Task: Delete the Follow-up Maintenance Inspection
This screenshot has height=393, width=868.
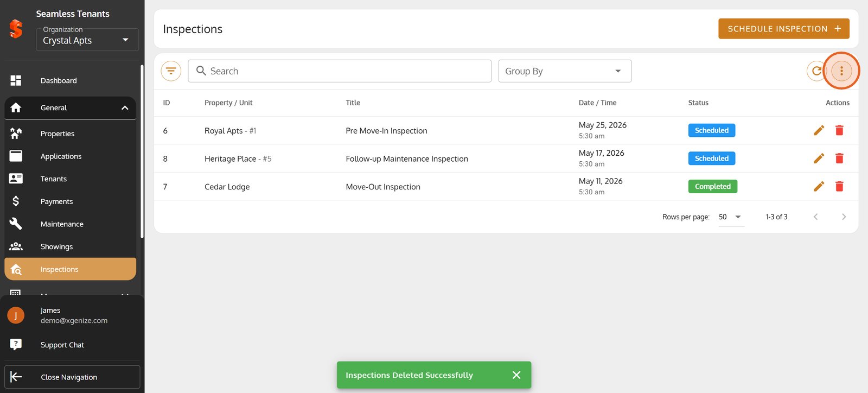Action: (839, 159)
